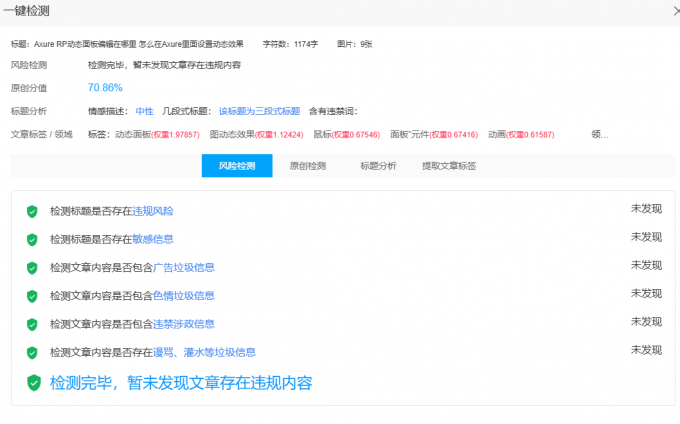
Task: Click 未发现 result for 广告垃圾信息 row
Action: 646,265
